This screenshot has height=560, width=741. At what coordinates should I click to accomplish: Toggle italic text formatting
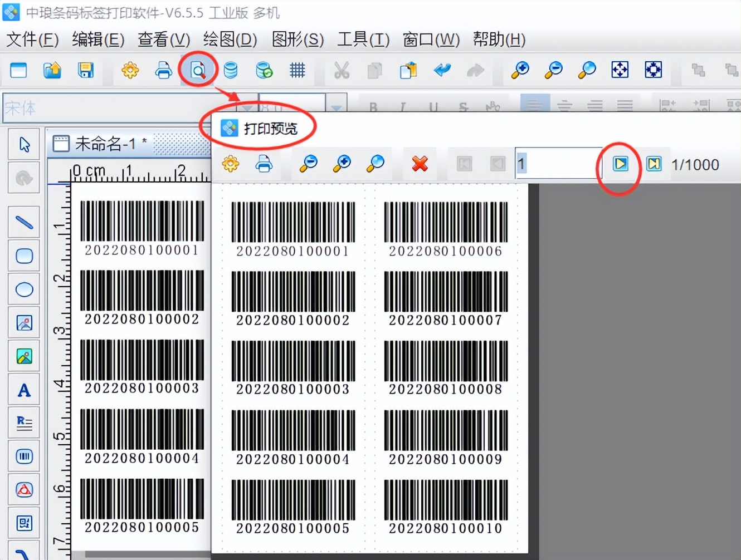tap(402, 105)
